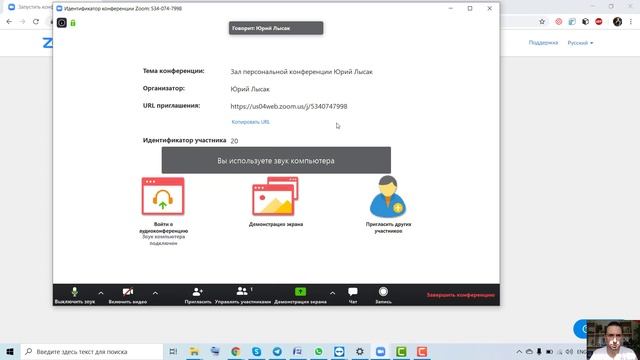The image size is (640, 360).
Task: Expand audio options arrow beside microphone
Action: 101,293
